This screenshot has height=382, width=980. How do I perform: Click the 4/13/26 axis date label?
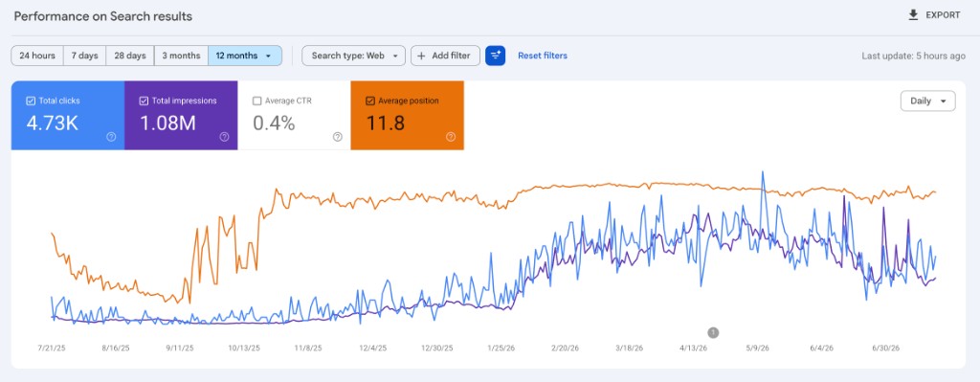[x=694, y=348]
